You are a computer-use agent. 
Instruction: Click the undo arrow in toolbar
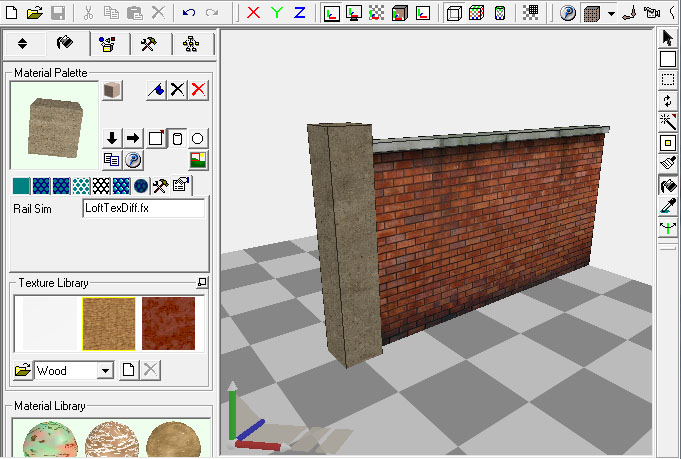(x=189, y=13)
